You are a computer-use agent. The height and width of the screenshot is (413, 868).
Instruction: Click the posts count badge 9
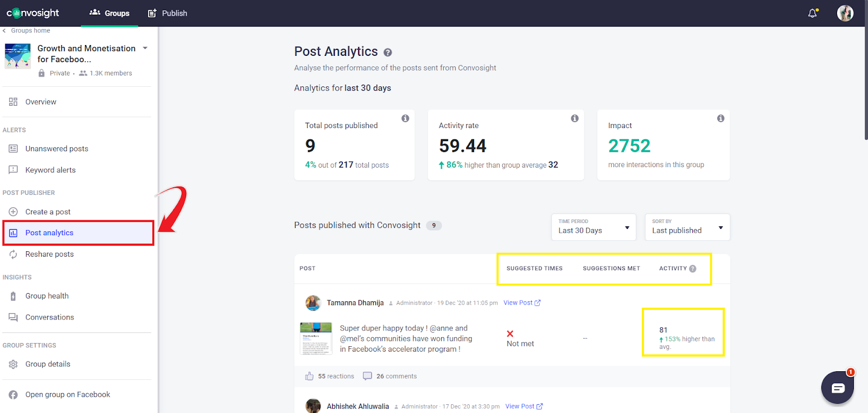pos(434,225)
